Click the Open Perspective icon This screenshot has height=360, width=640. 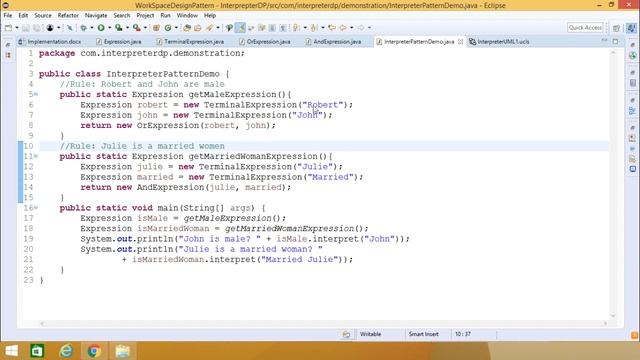pos(617,28)
